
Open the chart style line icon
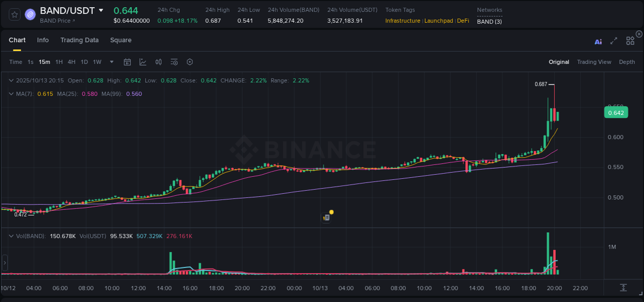pyautogui.click(x=143, y=61)
